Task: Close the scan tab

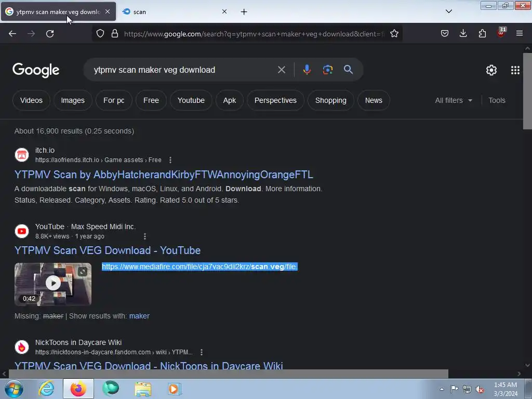Action: [224, 11]
